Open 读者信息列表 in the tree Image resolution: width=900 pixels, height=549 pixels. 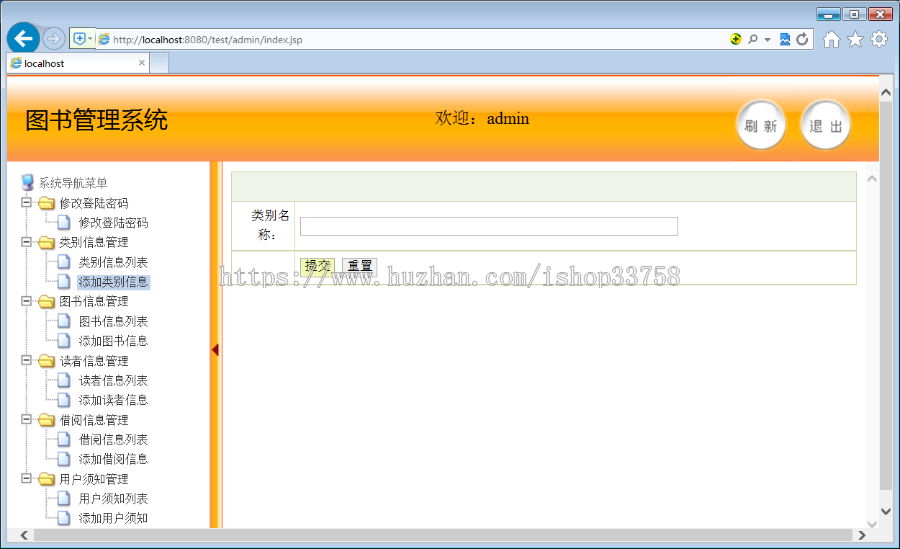113,381
